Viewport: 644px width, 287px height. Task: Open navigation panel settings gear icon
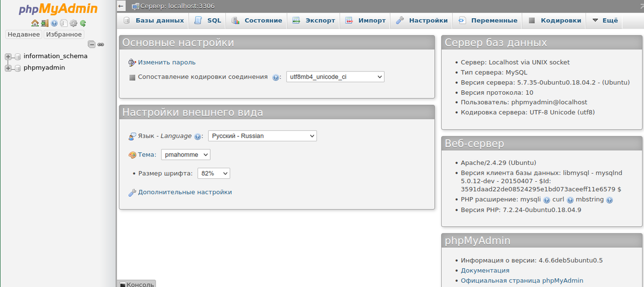(x=74, y=23)
